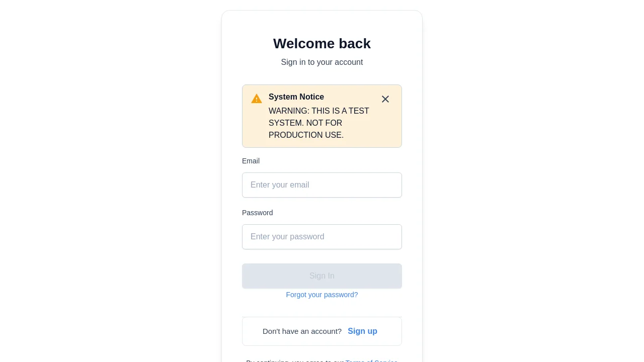Click the test system warning message text

point(318,123)
